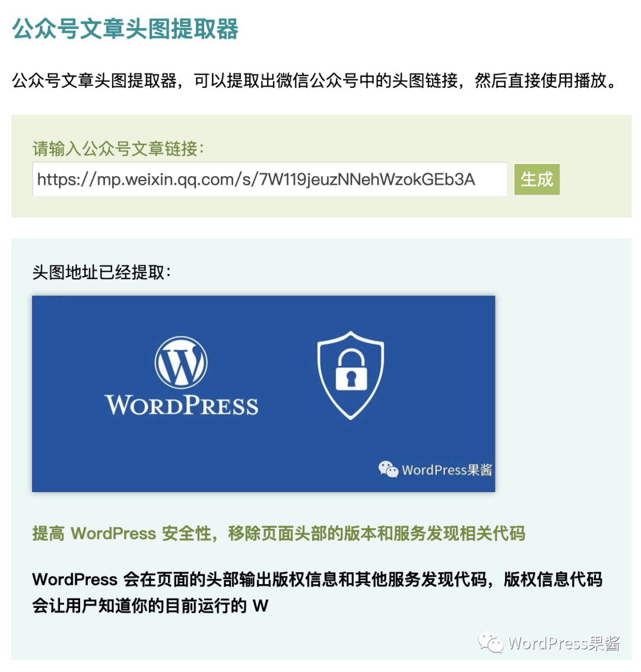Click the 生成 generate button
The image size is (641, 672).
537,179
